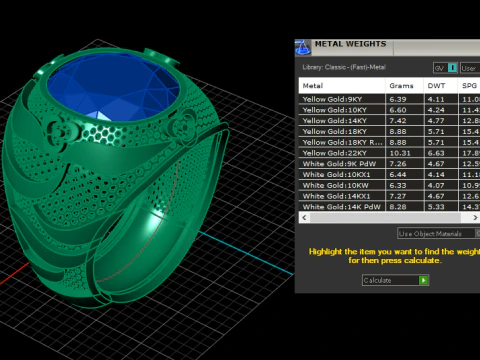The height and width of the screenshot is (360, 480).
Task: Click the 6.60 grams value
Action: [x=398, y=110]
